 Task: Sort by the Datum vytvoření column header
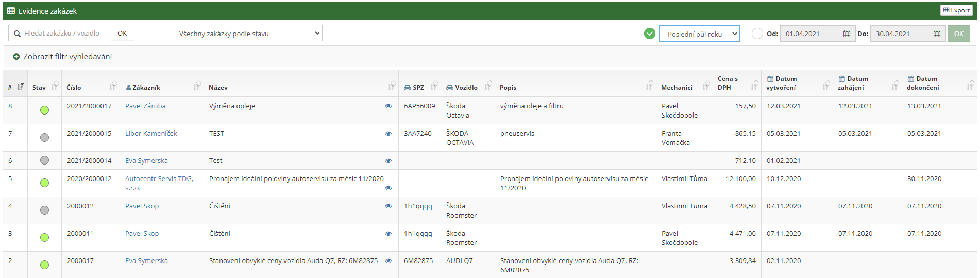tap(782, 83)
